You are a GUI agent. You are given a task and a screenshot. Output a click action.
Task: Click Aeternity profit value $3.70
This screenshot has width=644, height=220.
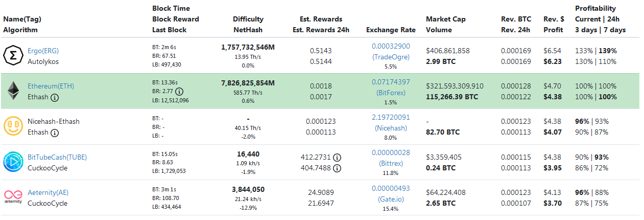553,203
